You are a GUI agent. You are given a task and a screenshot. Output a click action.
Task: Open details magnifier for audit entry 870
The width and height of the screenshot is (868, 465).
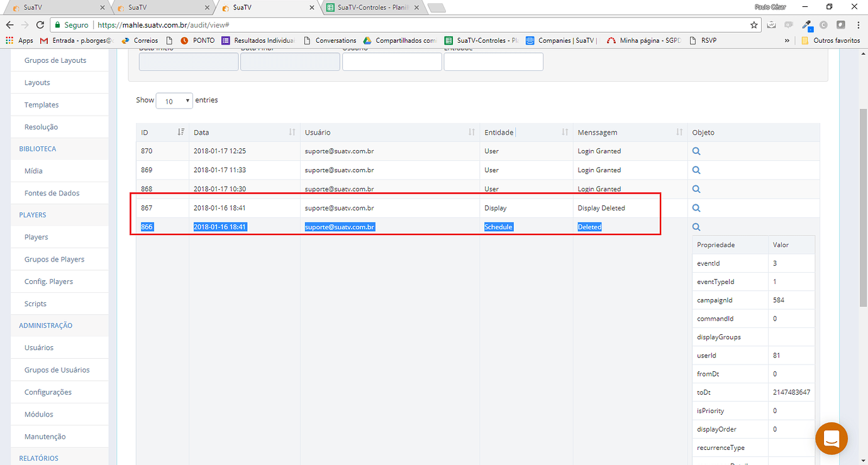pyautogui.click(x=696, y=151)
